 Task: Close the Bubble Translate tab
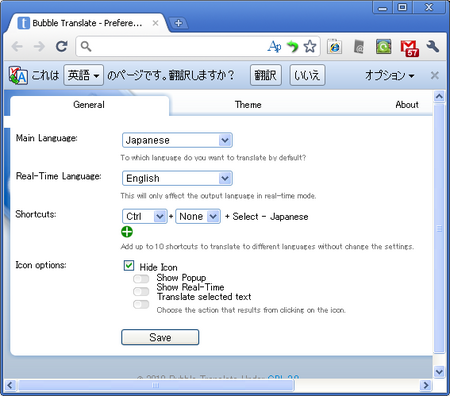155,23
